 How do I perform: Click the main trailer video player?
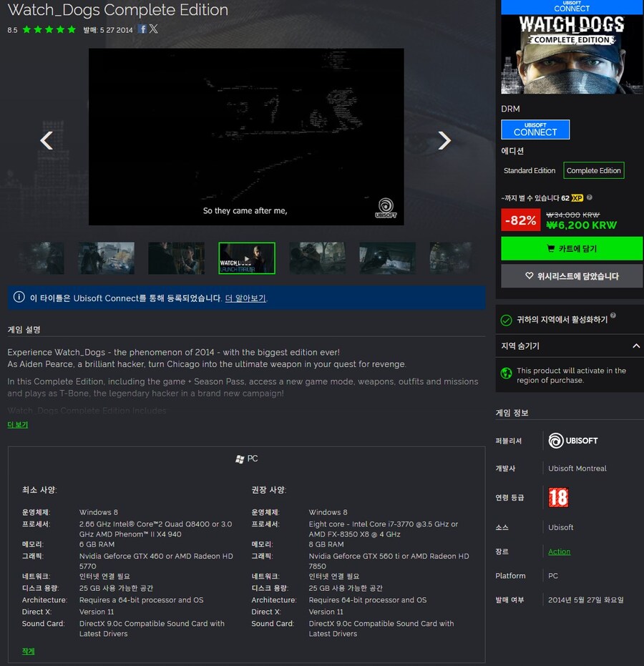246,137
